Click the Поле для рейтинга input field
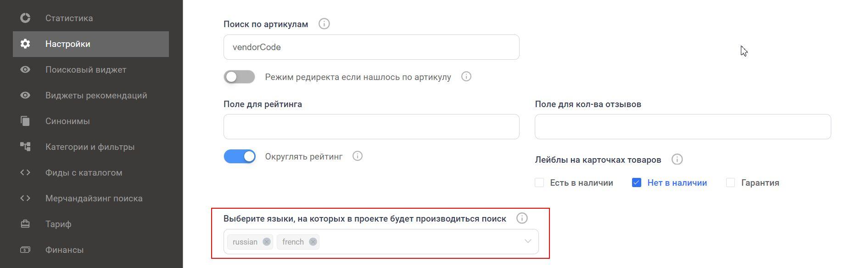 pos(371,126)
